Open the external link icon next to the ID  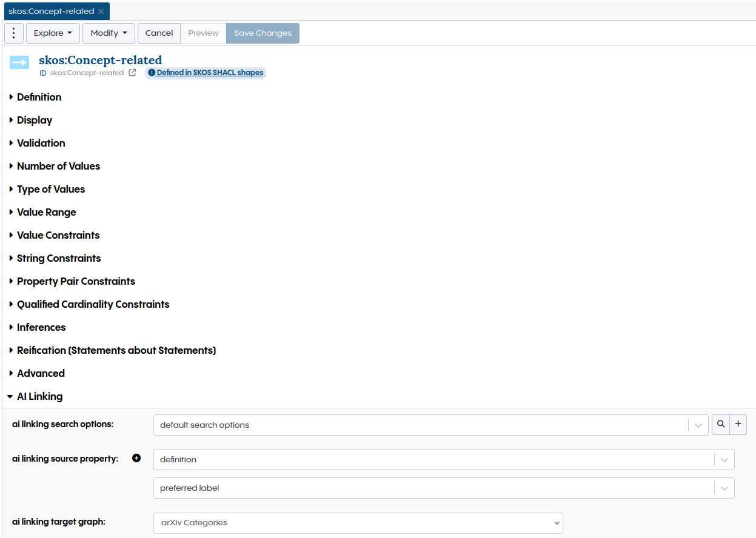[132, 73]
